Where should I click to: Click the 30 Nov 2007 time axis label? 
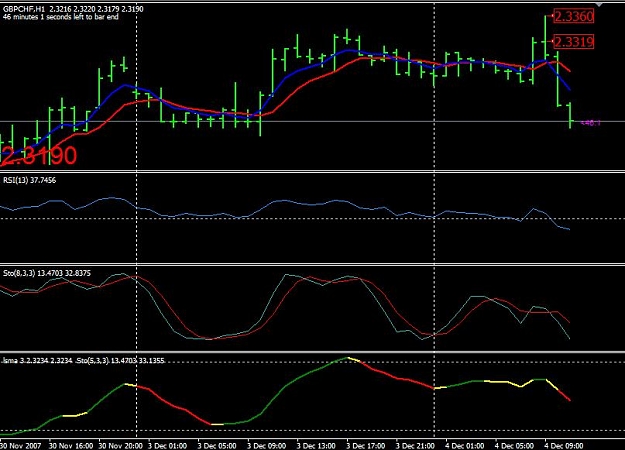coord(20,446)
